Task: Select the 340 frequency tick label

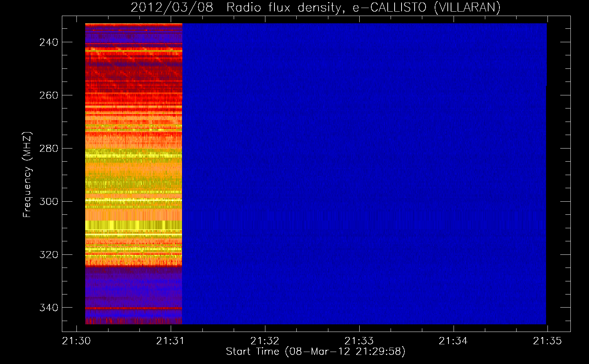Action: click(49, 308)
